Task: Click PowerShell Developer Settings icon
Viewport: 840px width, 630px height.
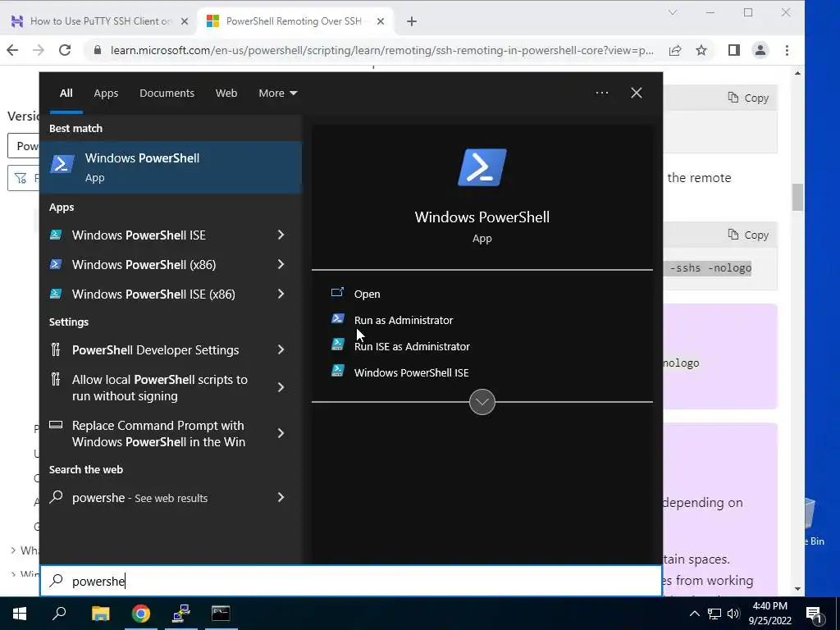Action: 56,349
